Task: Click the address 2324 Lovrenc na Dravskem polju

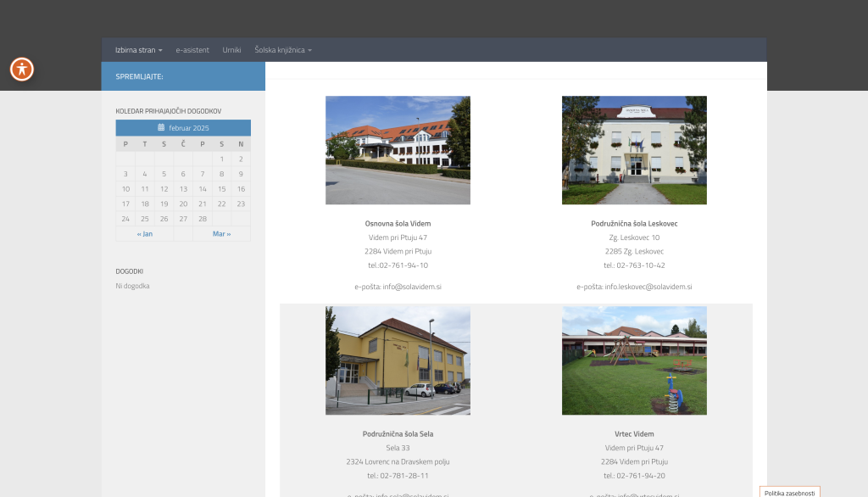Action: point(398,462)
